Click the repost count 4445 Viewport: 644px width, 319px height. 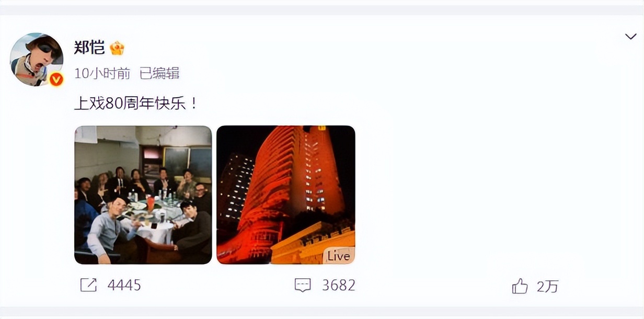pyautogui.click(x=124, y=285)
